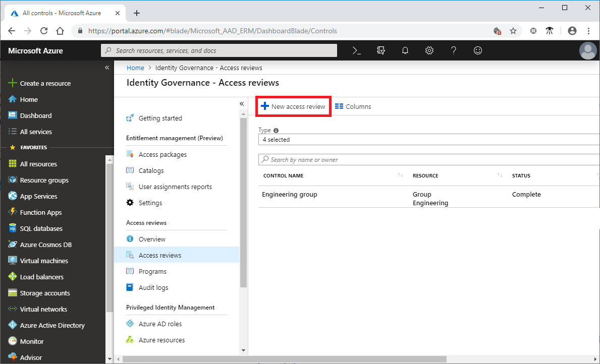Focus Search resources, services, and docs box
Screen dimensions: 600x364
(x=219, y=50)
